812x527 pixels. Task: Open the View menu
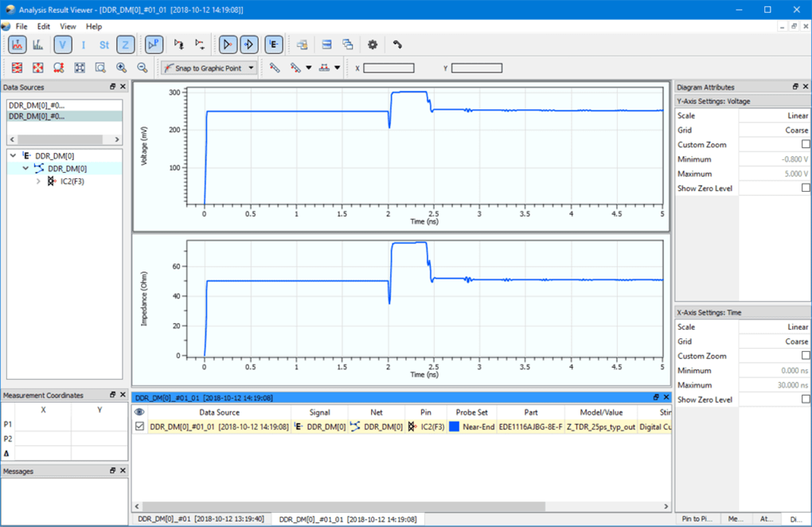click(x=68, y=26)
